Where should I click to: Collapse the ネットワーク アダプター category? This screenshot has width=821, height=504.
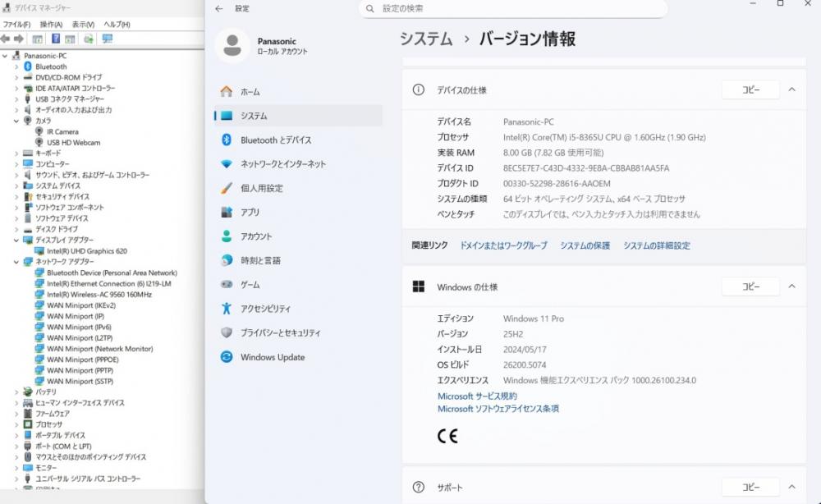point(16,262)
